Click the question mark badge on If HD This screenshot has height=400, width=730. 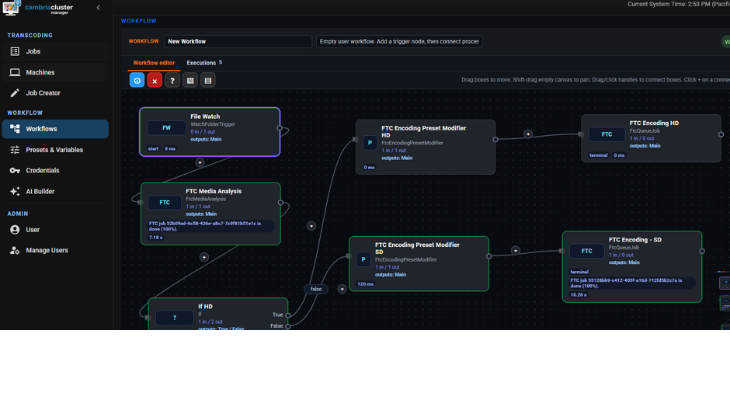(x=175, y=318)
